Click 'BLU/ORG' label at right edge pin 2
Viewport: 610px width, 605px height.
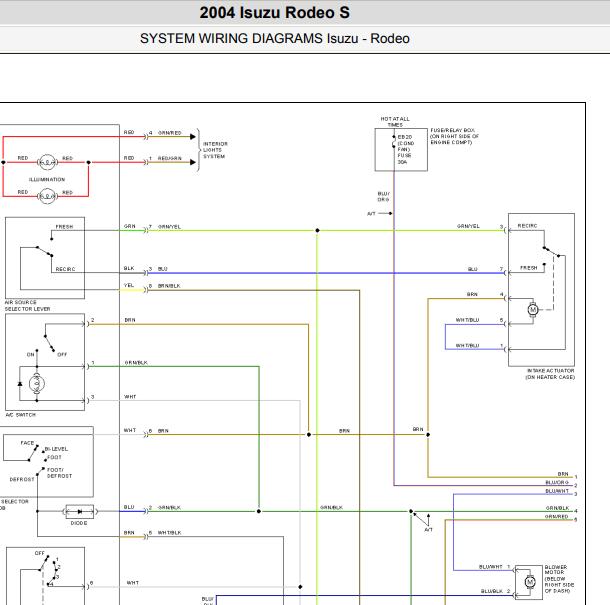point(557,482)
